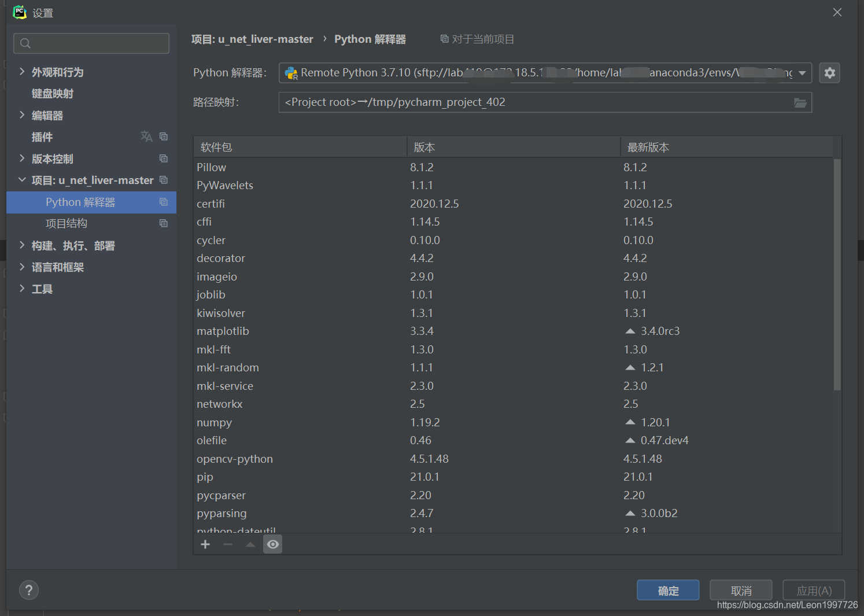Click the 应用(A) button
The width and height of the screenshot is (864, 616).
(x=814, y=590)
